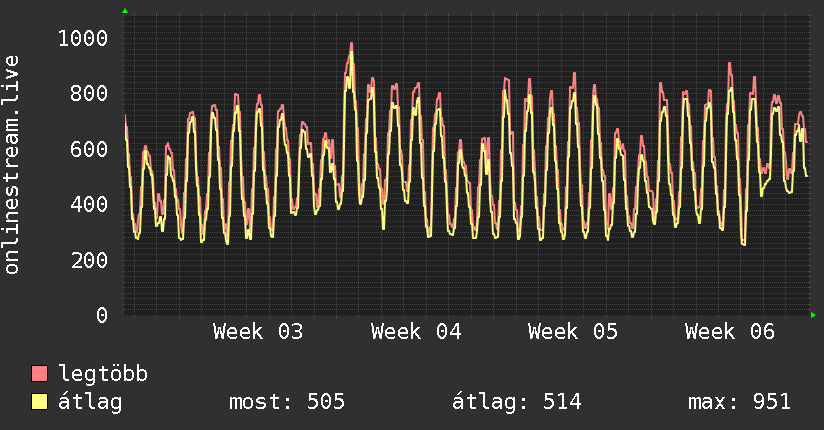824x430 pixels.
Task: Click the Week 06 axis label
Action: [730, 332]
